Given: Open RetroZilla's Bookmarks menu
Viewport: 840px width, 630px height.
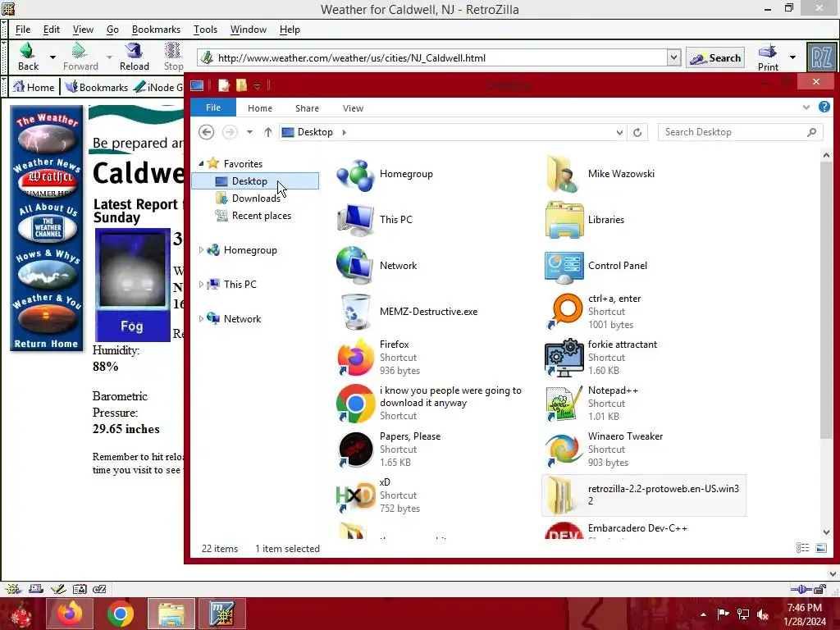Looking at the screenshot, I should [156, 30].
